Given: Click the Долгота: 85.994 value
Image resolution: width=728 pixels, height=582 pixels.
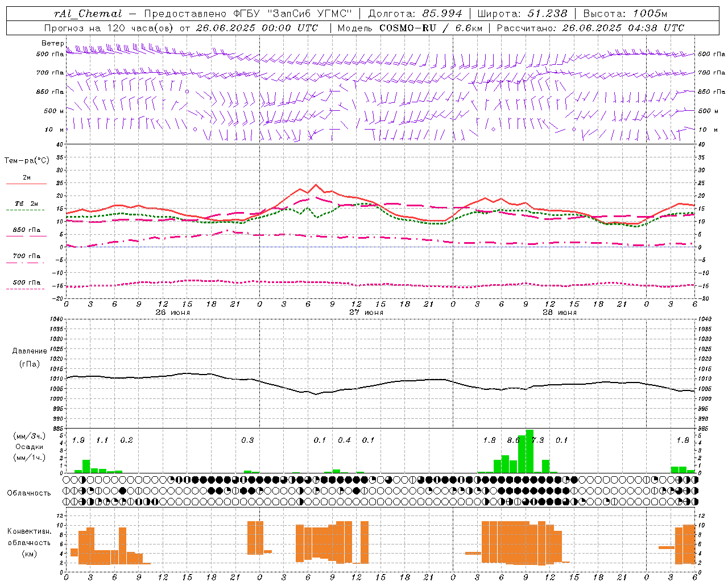Looking at the screenshot, I should click(x=416, y=14).
